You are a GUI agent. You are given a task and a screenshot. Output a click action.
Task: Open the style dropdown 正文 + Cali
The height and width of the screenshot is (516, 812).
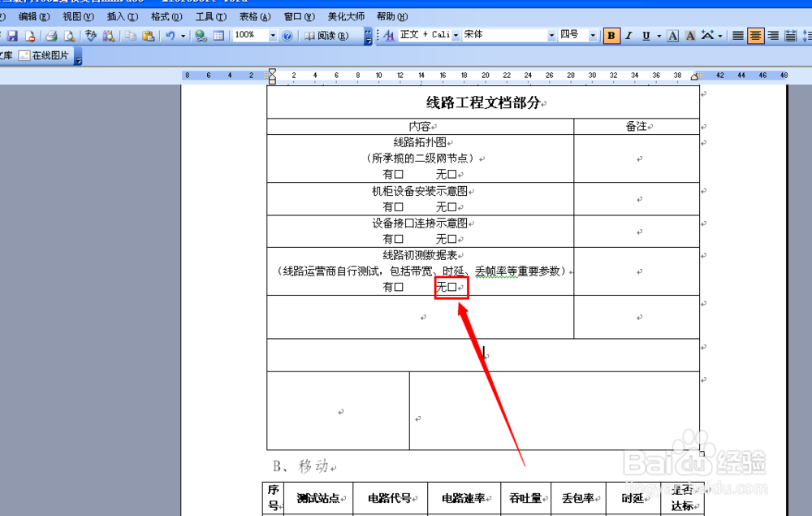tap(456, 35)
